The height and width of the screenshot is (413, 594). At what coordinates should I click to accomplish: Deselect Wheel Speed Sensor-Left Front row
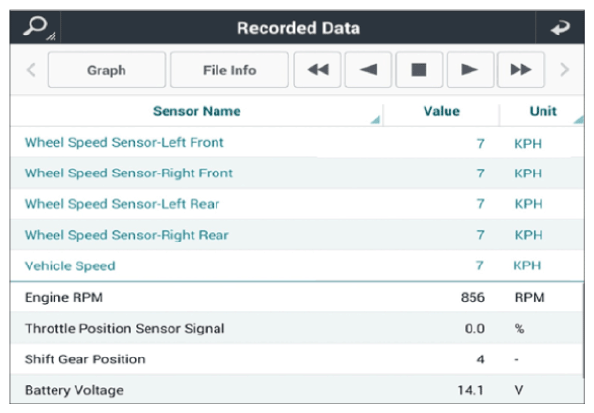click(297, 143)
